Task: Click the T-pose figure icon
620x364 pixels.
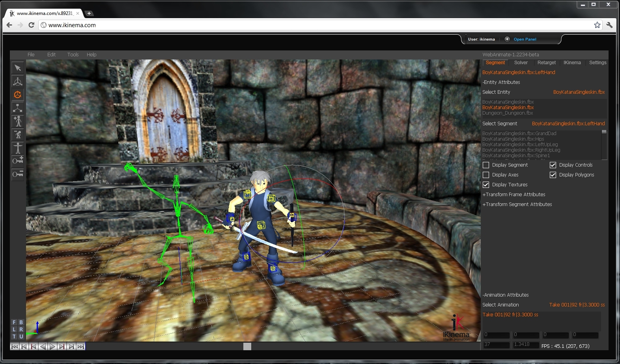Action: click(17, 148)
